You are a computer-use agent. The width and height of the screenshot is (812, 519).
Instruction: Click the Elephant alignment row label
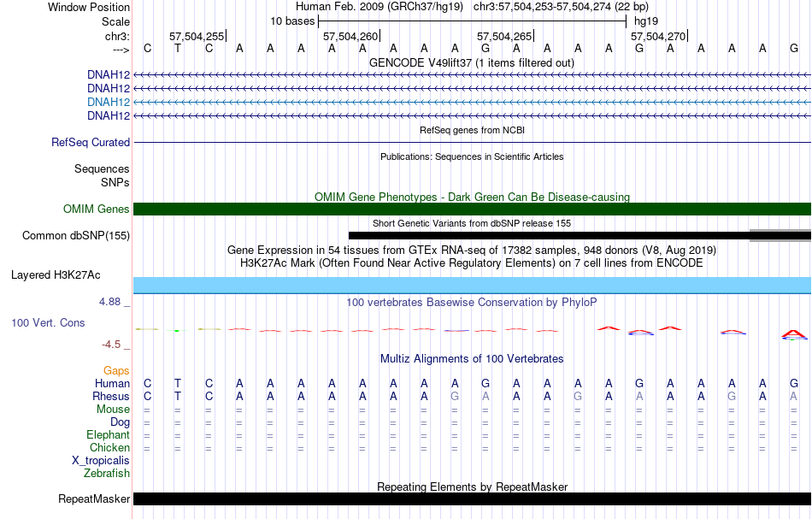pyautogui.click(x=109, y=435)
